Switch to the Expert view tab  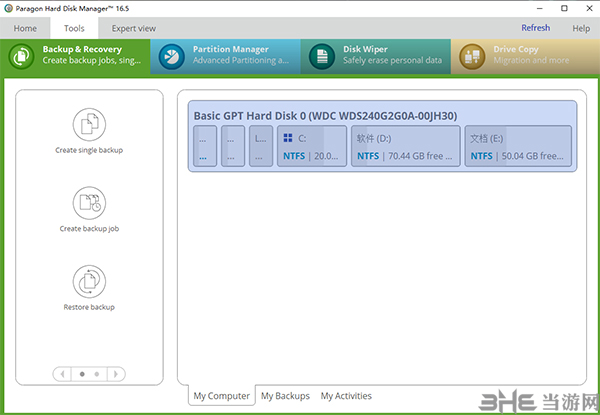134,28
